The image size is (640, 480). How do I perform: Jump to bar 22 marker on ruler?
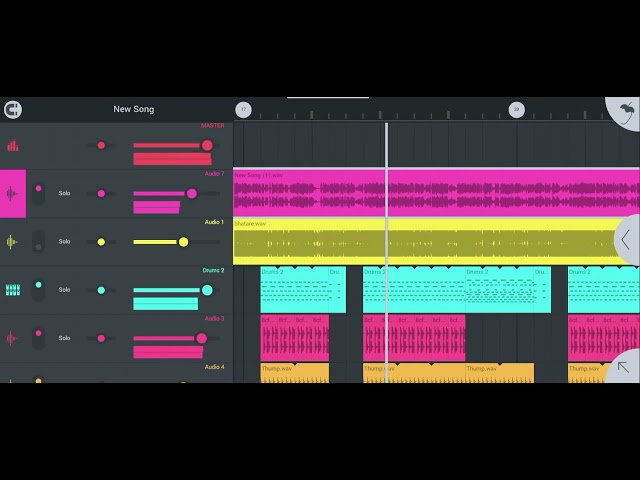tap(516, 110)
